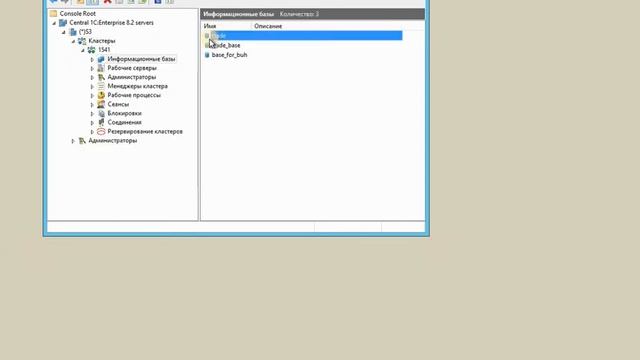
Task: Collapse the (*)S3 server node
Action: coord(64,32)
